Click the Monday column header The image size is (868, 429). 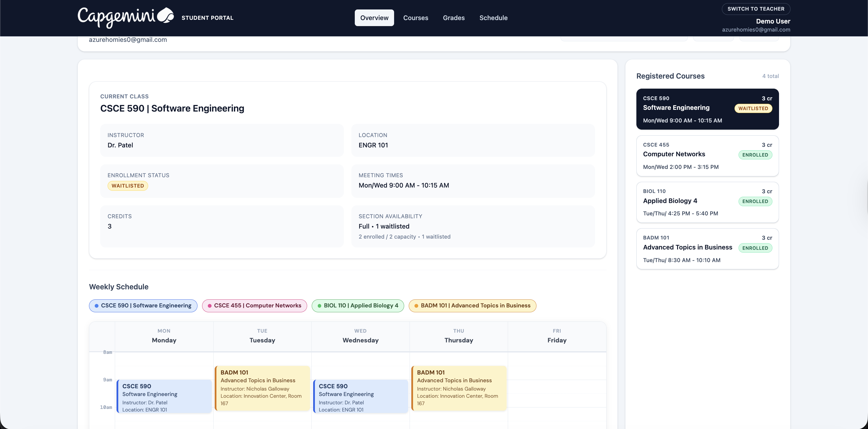tap(164, 336)
